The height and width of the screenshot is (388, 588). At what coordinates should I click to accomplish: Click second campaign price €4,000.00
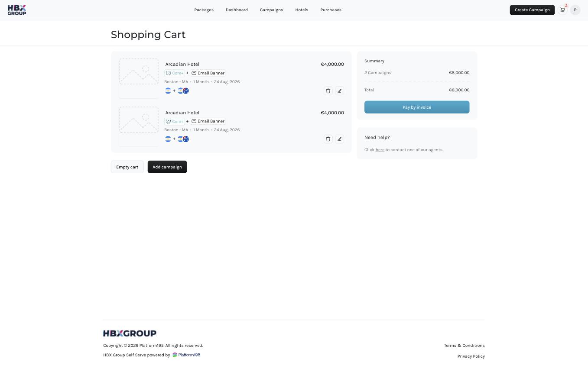[x=332, y=113]
